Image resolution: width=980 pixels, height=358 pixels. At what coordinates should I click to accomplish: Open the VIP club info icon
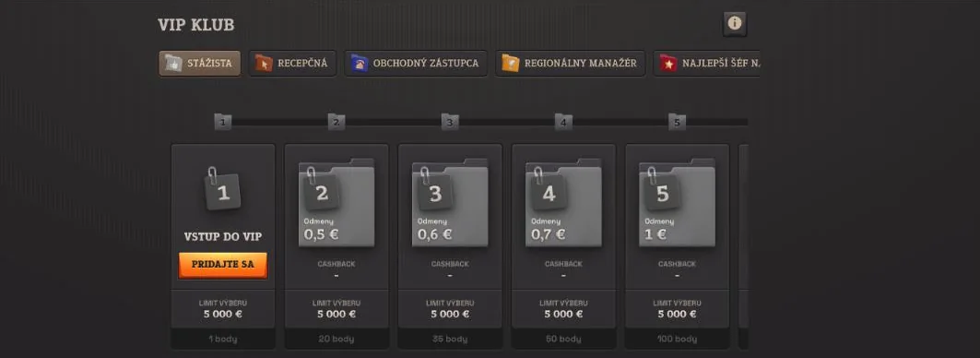coord(735,24)
